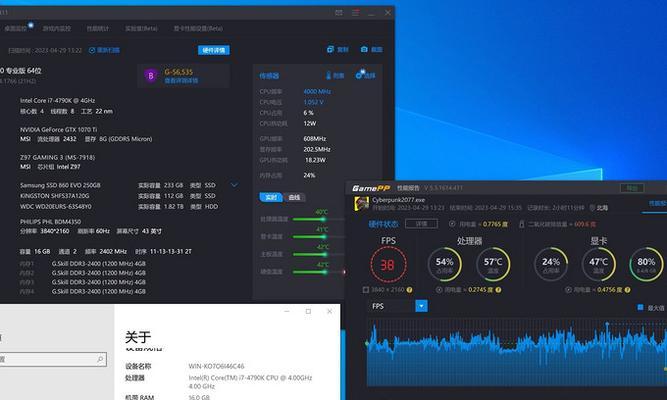Click the rescan icon beside the scan time
The width and height of the screenshot is (667, 400).
(x=92, y=50)
